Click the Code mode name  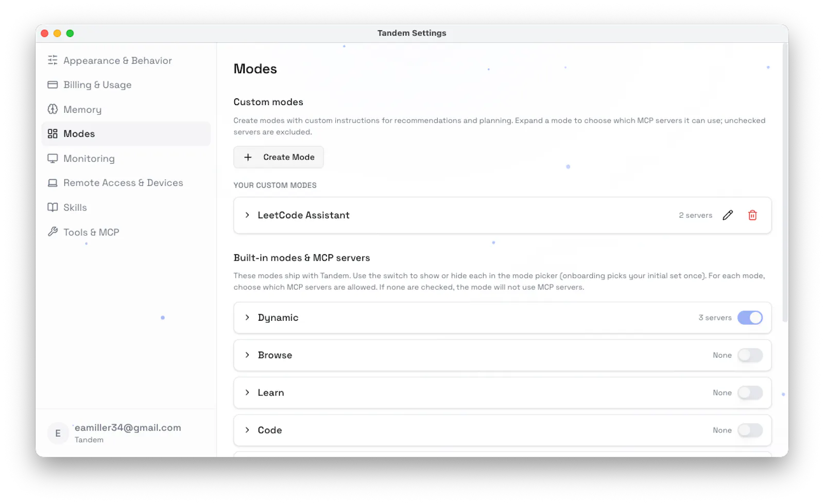(x=270, y=430)
